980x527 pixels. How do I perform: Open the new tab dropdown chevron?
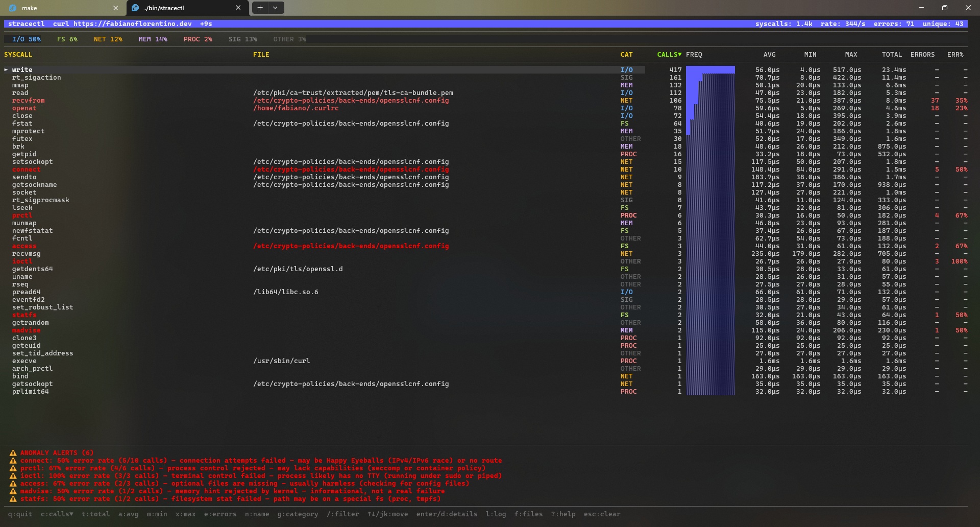(x=275, y=8)
